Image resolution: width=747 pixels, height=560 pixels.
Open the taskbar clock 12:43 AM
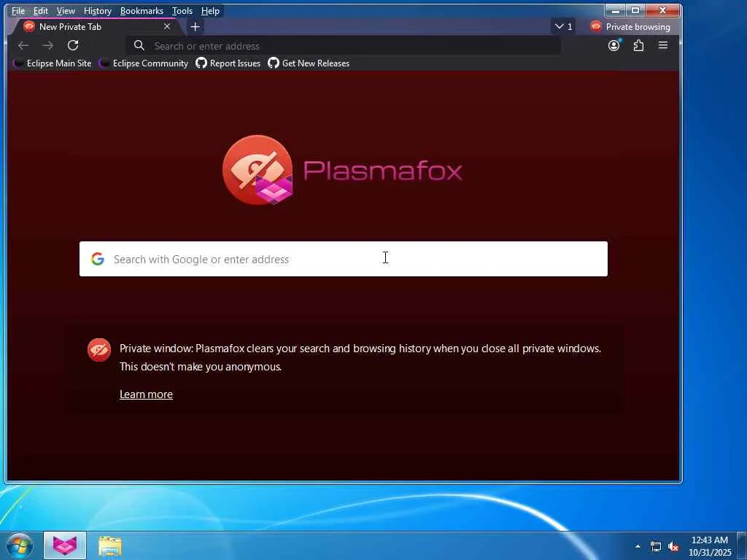709,546
